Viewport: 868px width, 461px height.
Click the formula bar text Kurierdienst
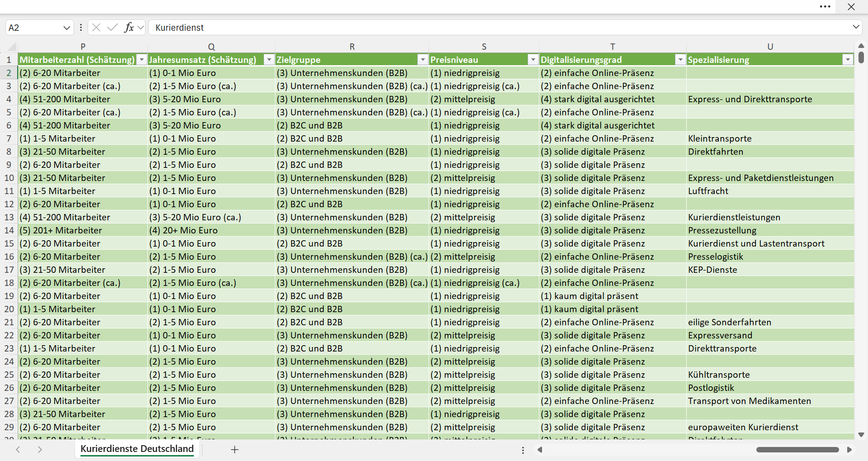click(179, 28)
